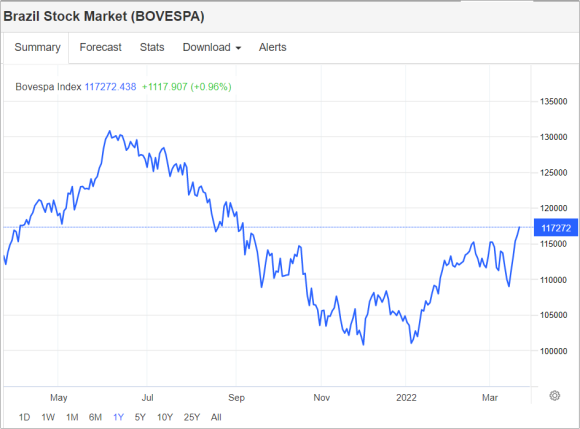Select the 5Y time range
This screenshot has height=429, width=580.
click(x=140, y=417)
